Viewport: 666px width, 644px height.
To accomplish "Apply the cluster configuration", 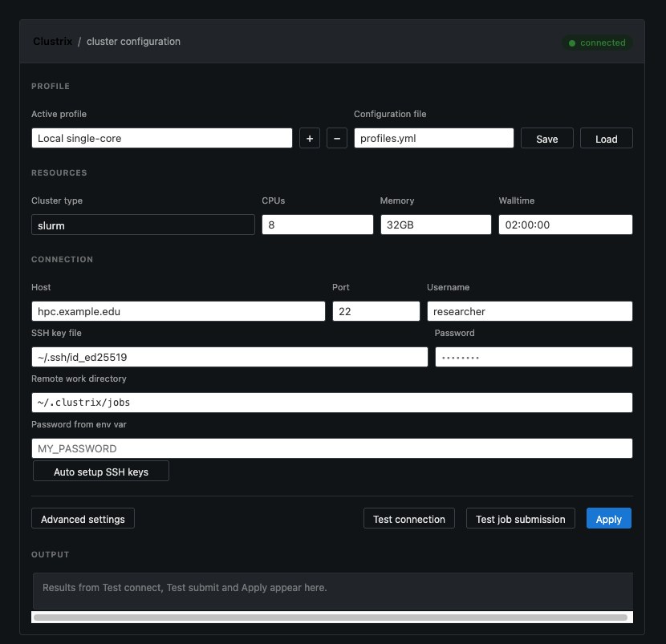I will click(x=609, y=518).
